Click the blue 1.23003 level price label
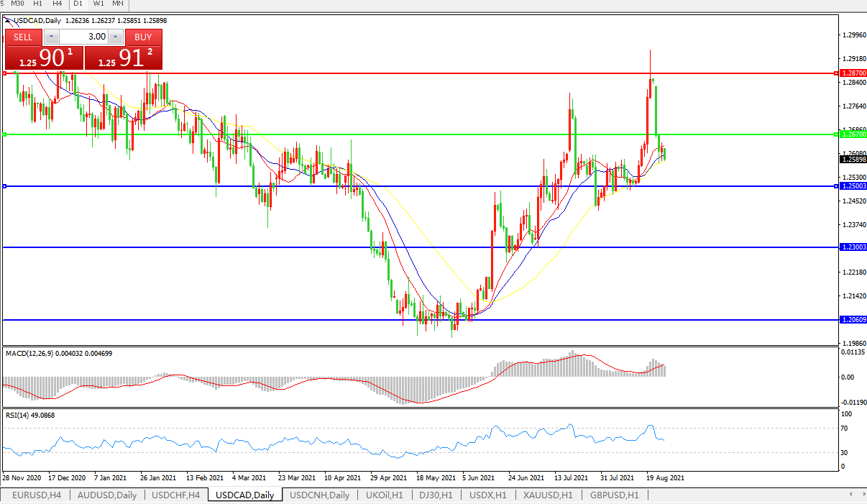 853,247
